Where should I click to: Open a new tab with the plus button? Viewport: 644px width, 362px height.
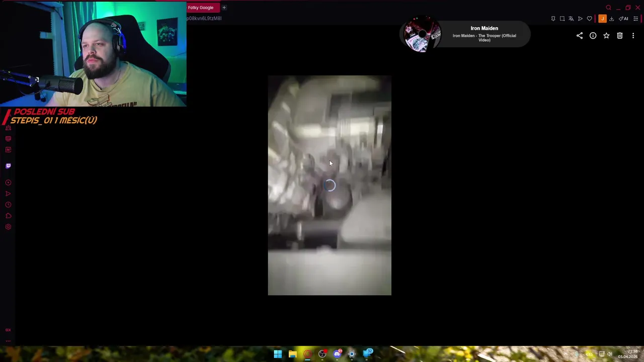point(224,8)
